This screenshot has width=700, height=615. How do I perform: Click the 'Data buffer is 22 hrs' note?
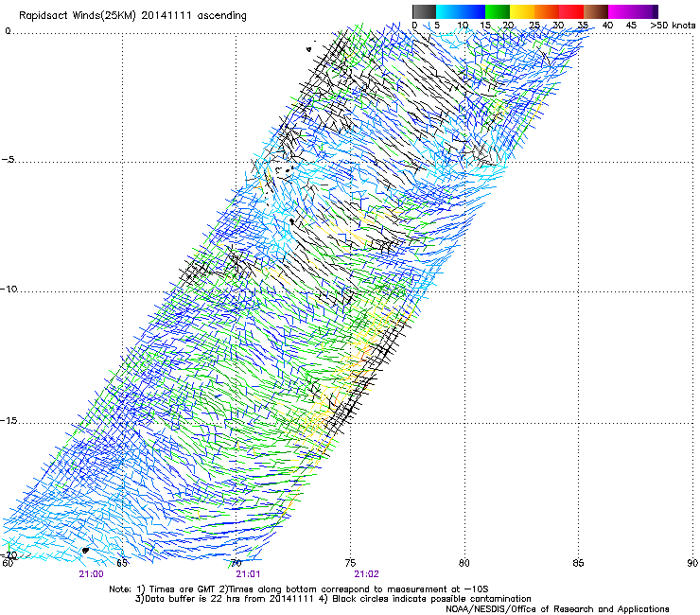point(333,599)
